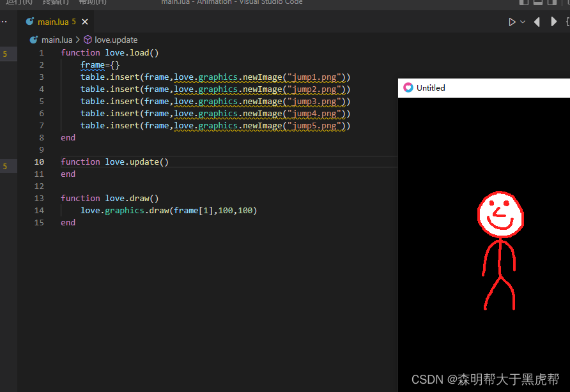Click the "jump5.png" string
Screen dimensions: 570x392
pyautogui.click(x=314, y=126)
